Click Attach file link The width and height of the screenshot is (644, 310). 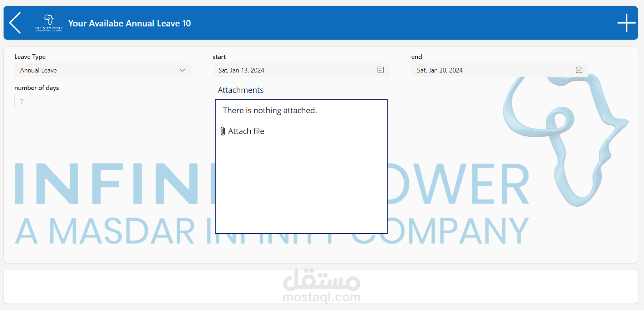pos(246,131)
